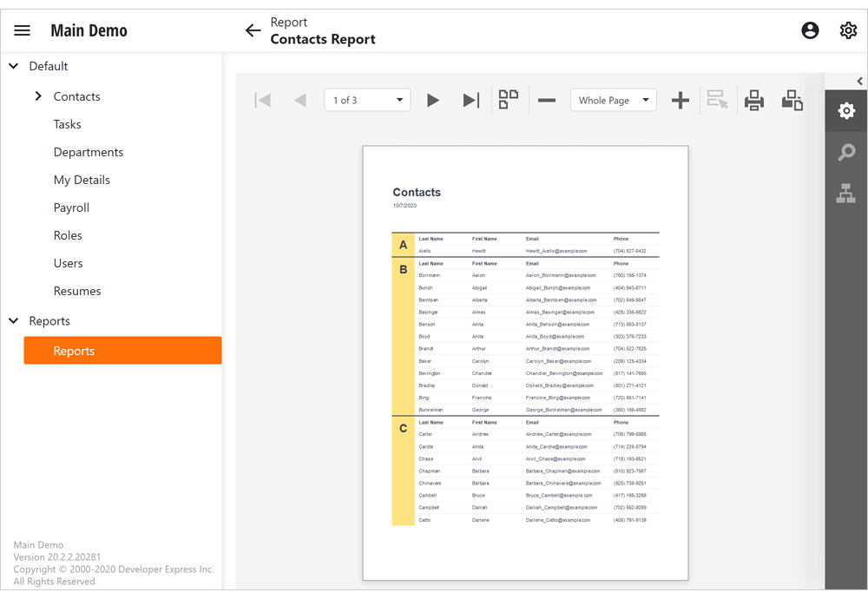Jump to the last page of the report
Screen dimensions: 868x599
click(470, 100)
